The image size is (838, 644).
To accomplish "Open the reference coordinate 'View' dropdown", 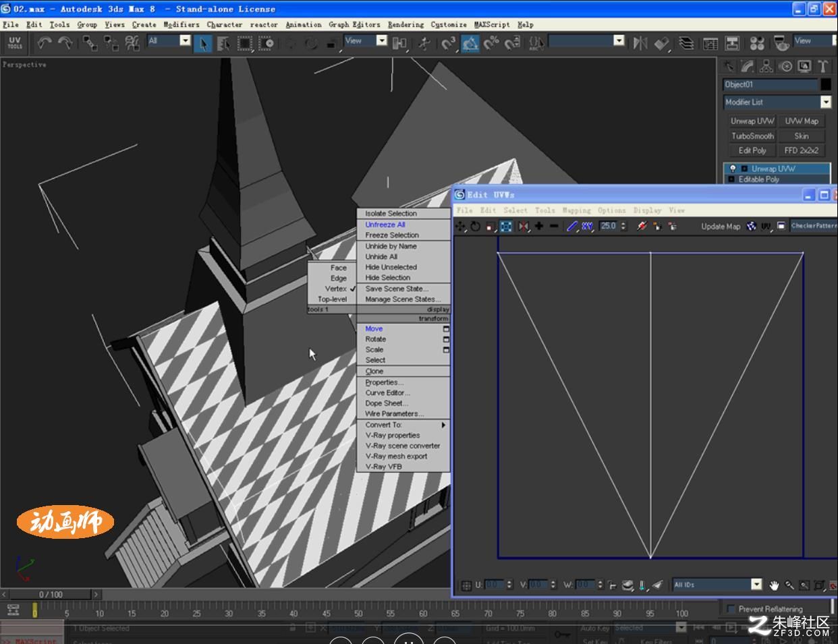I will click(x=382, y=40).
